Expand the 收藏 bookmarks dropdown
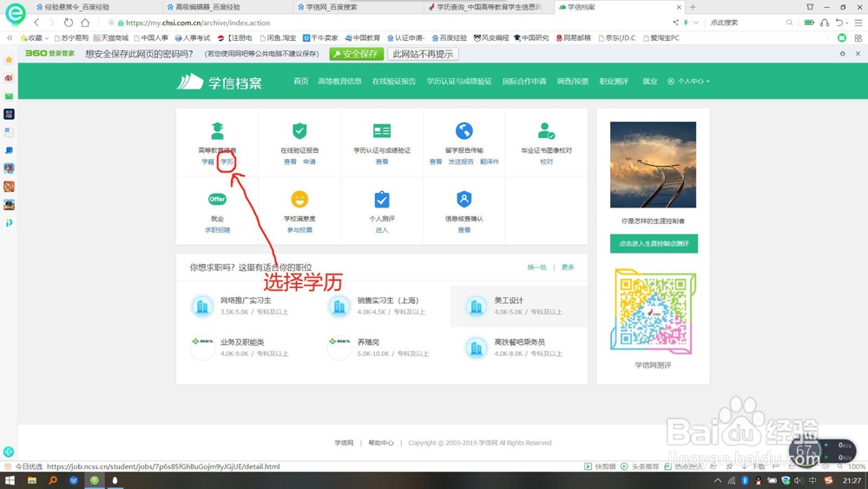Viewport: 868px width, 489px height. coord(35,38)
